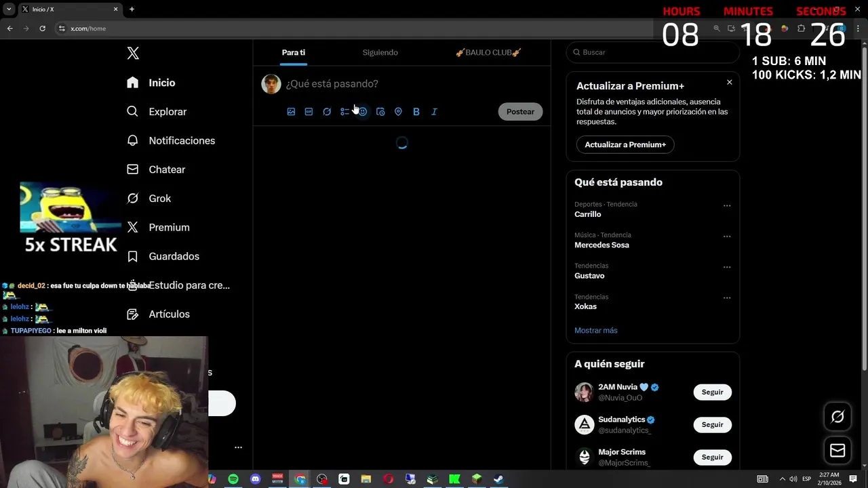Click the X logo in the sidebar
868x488 pixels.
133,54
